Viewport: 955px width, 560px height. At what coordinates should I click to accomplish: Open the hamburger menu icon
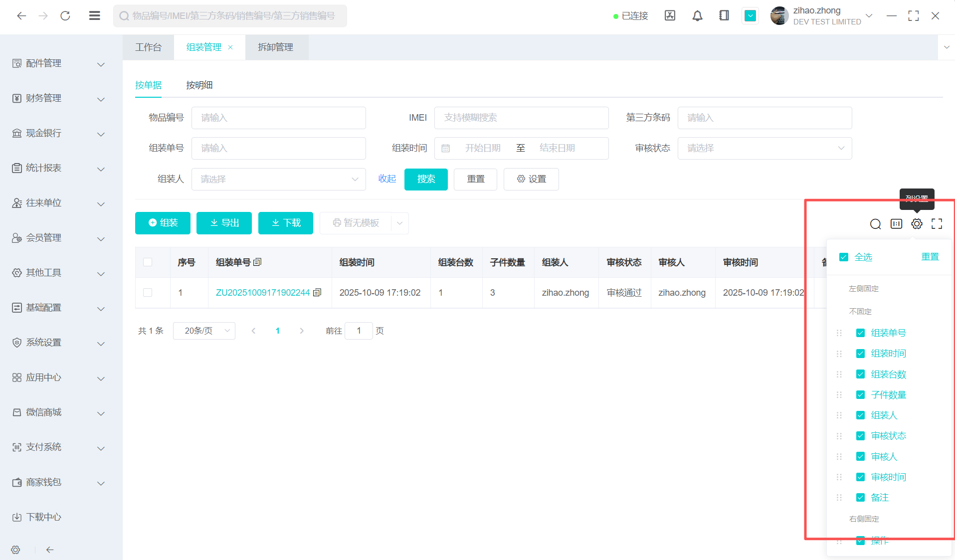tap(94, 16)
